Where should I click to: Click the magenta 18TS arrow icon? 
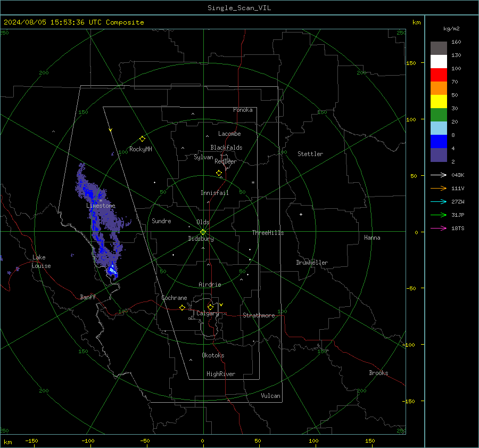click(x=439, y=228)
